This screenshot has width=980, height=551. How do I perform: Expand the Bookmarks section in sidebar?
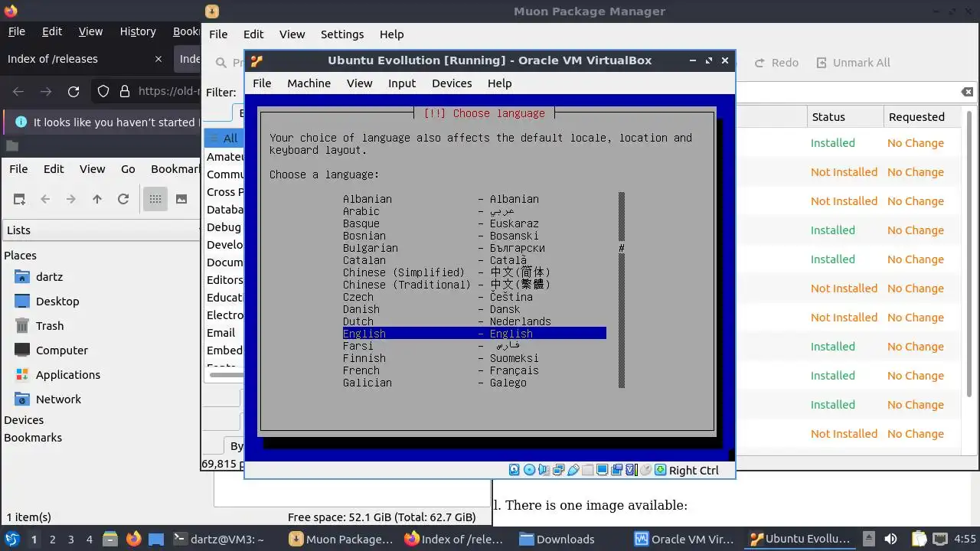33,437
